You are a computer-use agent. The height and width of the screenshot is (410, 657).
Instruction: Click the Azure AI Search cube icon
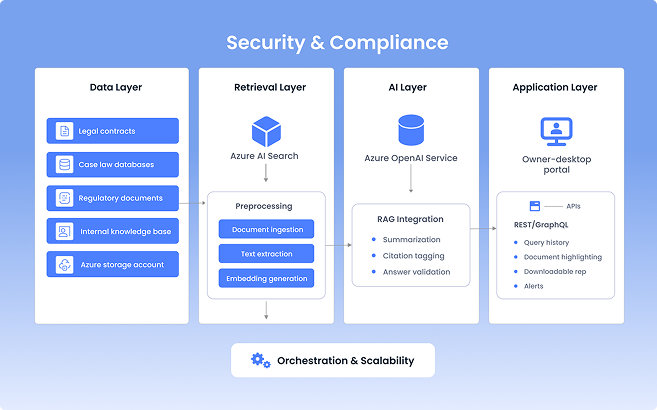[x=265, y=131]
